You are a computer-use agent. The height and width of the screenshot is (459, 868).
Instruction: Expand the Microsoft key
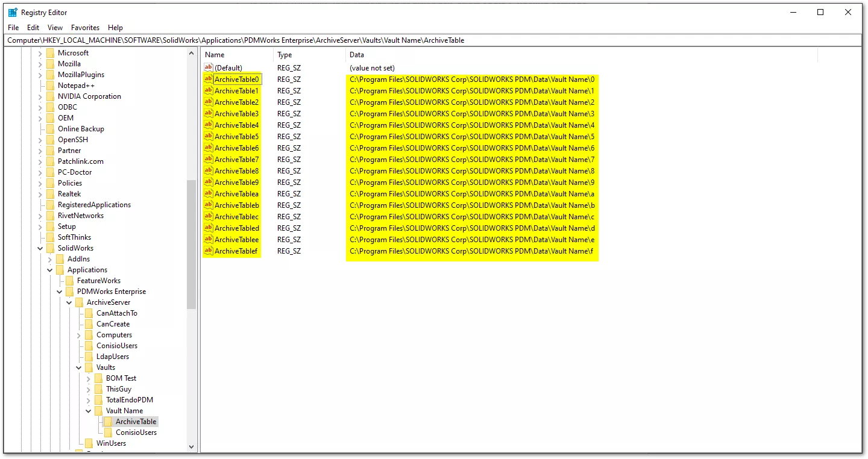tap(40, 53)
